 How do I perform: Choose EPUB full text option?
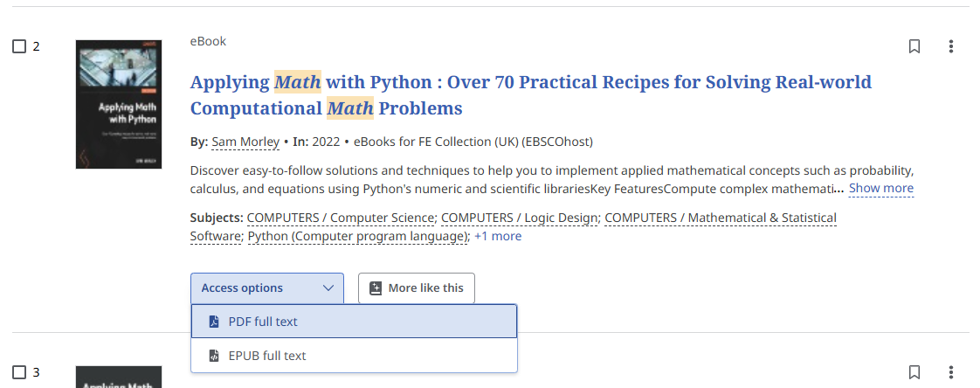pyautogui.click(x=266, y=356)
